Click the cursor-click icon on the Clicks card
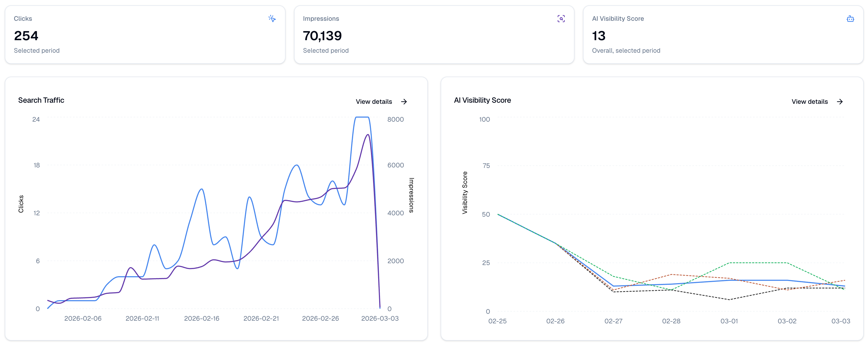Image resolution: width=868 pixels, height=347 pixels. 272,19
